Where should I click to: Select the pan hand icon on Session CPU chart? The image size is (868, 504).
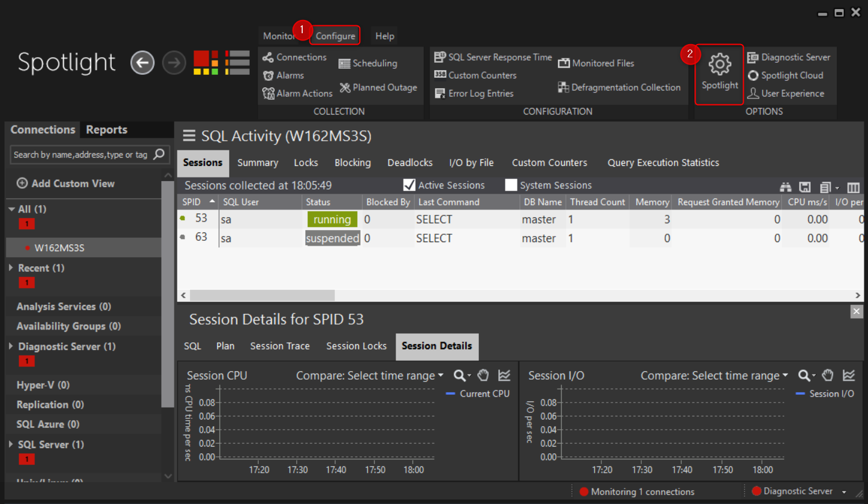483,375
